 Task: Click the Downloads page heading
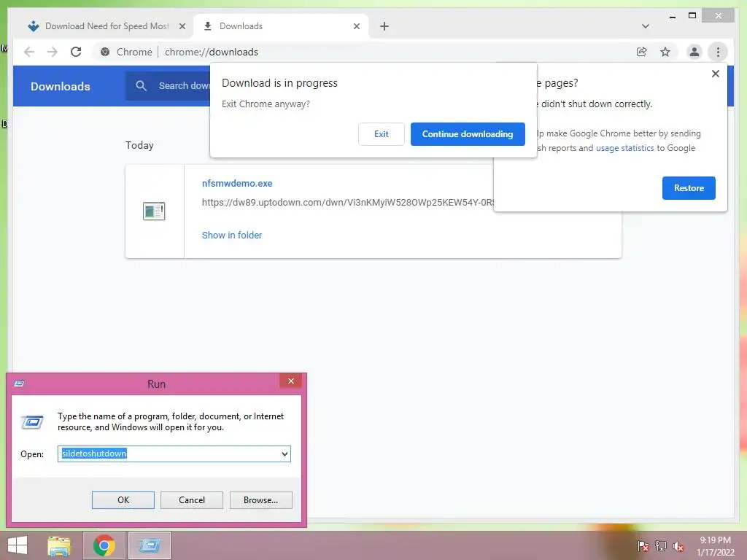pyautogui.click(x=60, y=86)
